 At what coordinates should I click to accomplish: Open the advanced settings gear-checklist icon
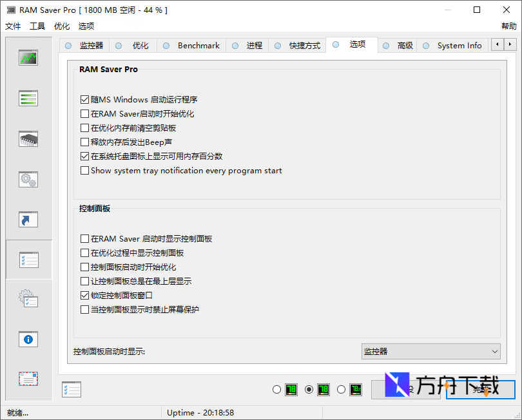click(x=28, y=299)
